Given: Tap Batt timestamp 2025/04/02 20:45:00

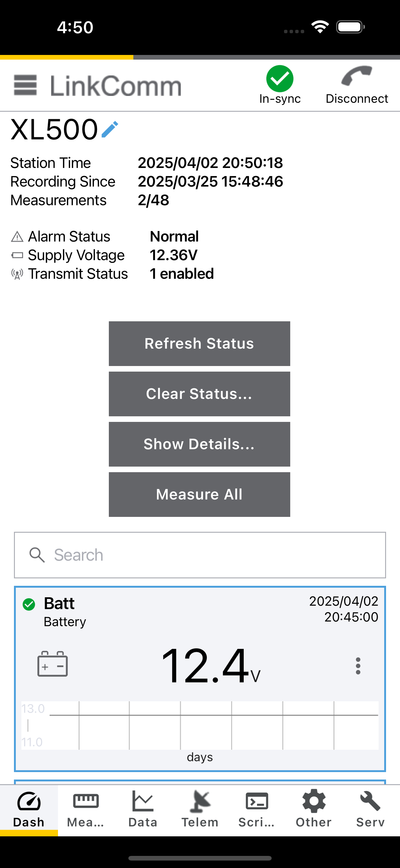Looking at the screenshot, I should [344, 609].
